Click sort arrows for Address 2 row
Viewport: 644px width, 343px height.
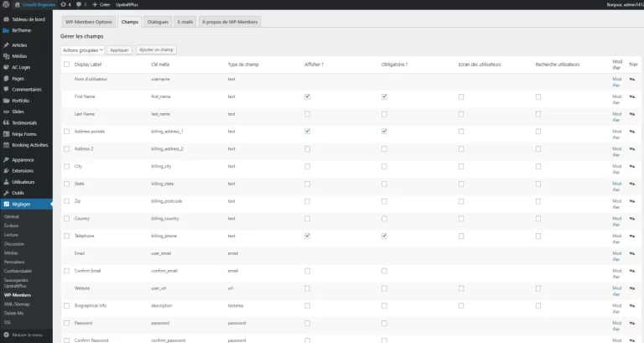point(631,148)
